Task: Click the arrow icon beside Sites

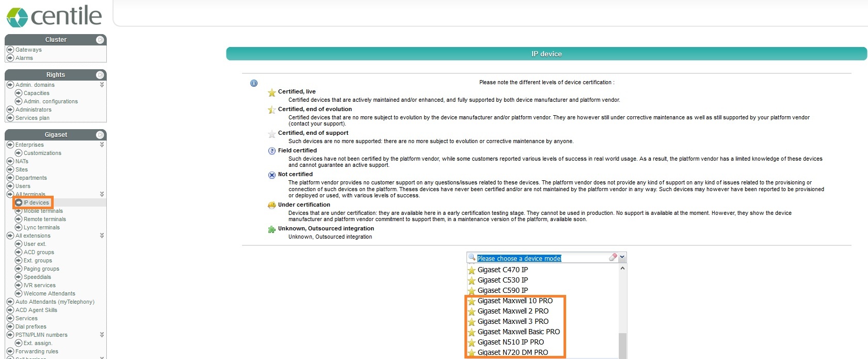Action: (10, 169)
